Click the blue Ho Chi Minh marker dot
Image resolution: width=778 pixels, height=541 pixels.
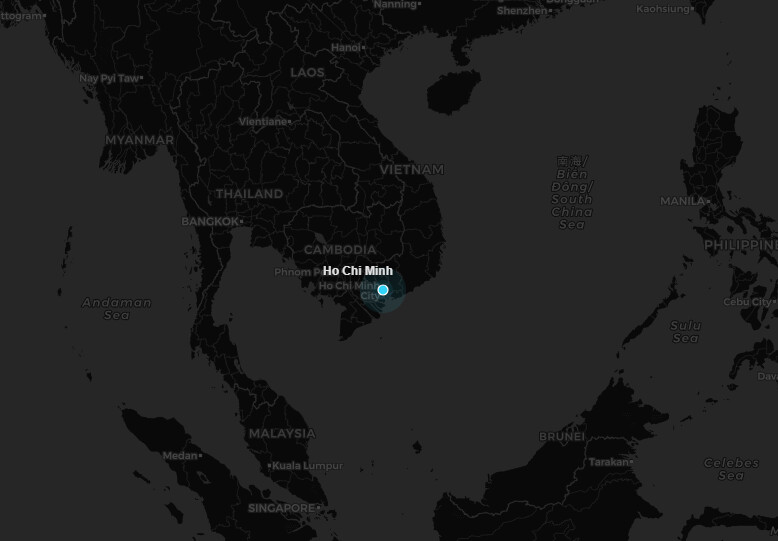click(x=383, y=290)
